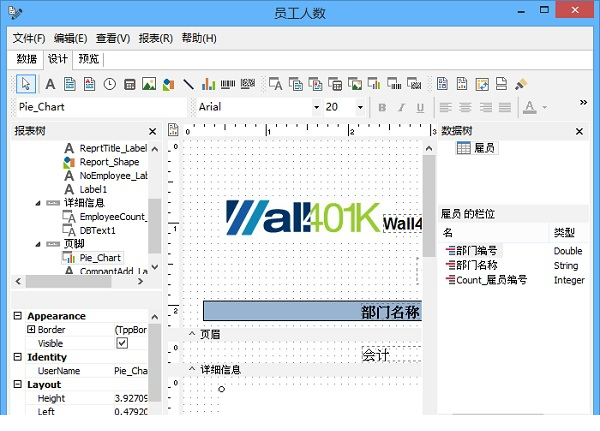This screenshot has width=600, height=431.
Task: Open the font color dropdown arrow
Action: [x=545, y=108]
